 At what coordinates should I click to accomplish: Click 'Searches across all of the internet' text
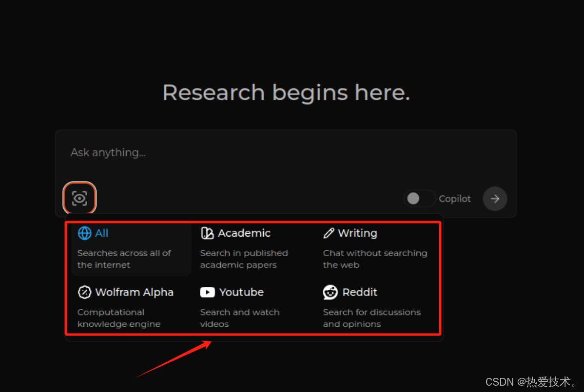pos(124,259)
